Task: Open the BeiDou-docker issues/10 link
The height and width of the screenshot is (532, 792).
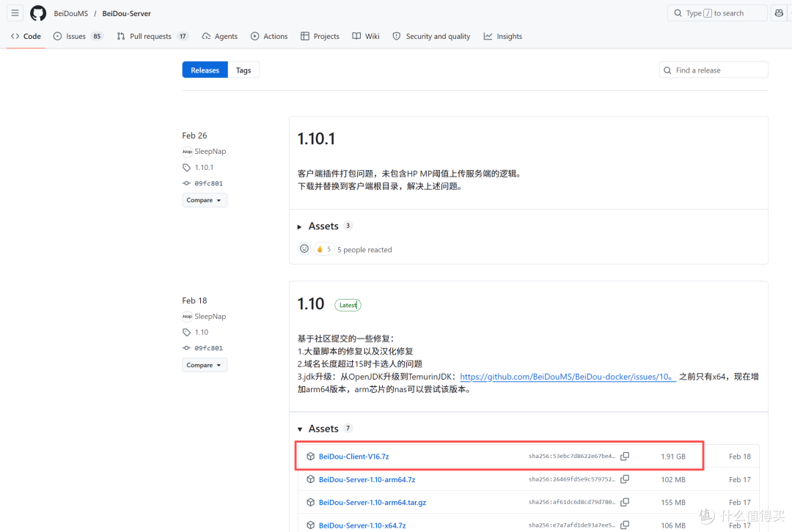Action: (x=568, y=377)
